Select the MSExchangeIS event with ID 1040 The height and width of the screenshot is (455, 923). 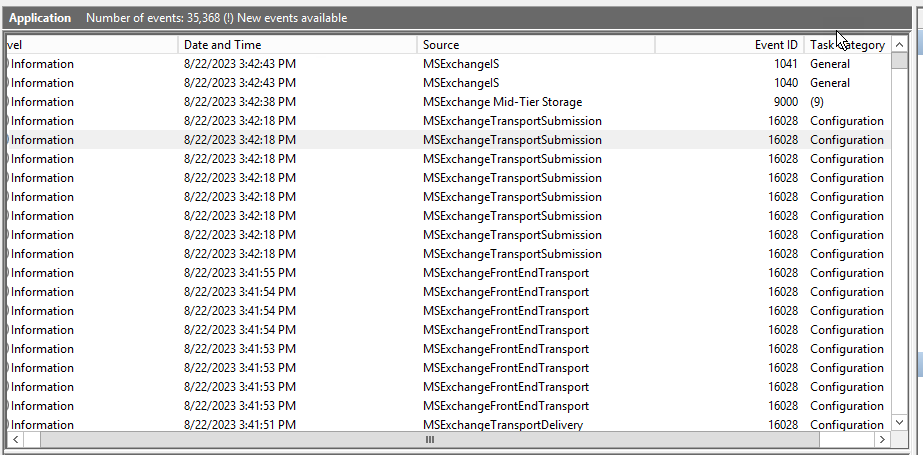(x=448, y=83)
